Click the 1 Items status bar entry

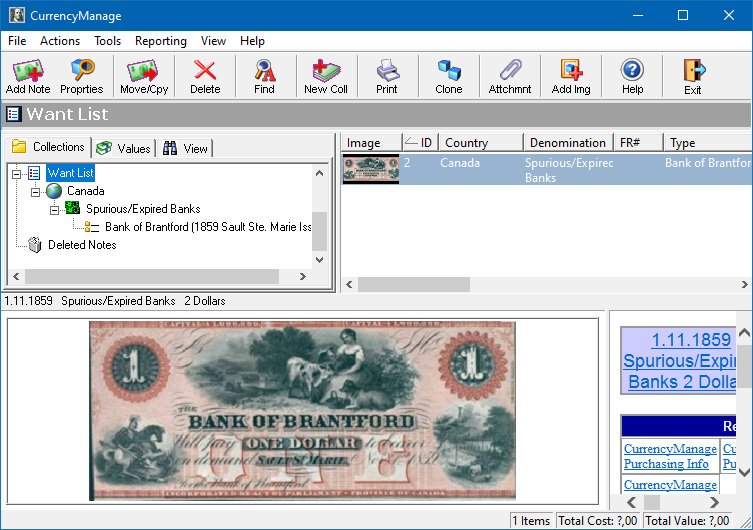531,521
